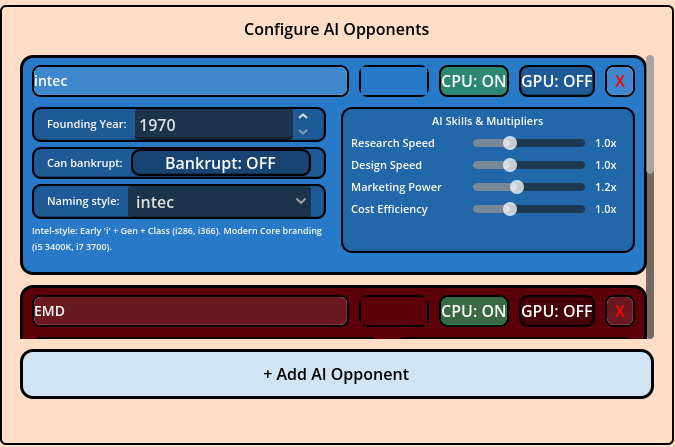This screenshot has width=675, height=447.
Task: Click the Research Speed 1.0x value
Action: [606, 143]
